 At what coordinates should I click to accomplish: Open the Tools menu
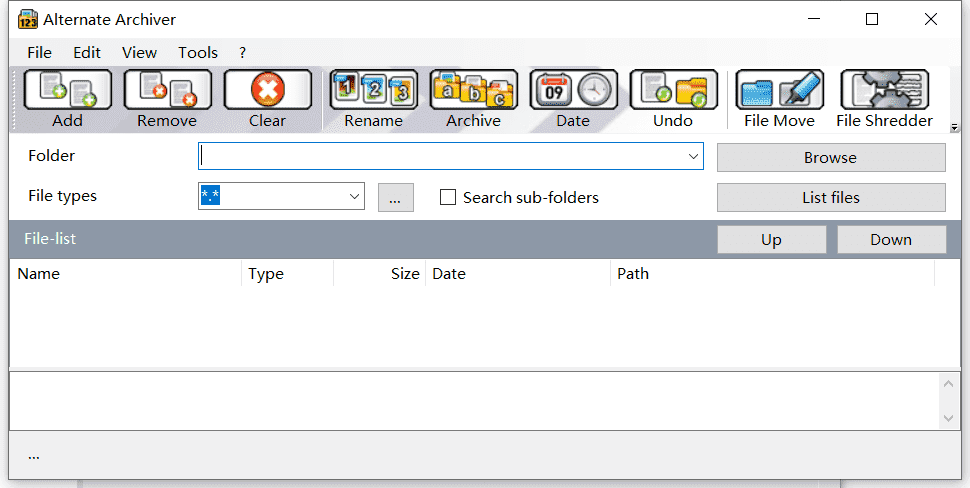pyautogui.click(x=198, y=53)
